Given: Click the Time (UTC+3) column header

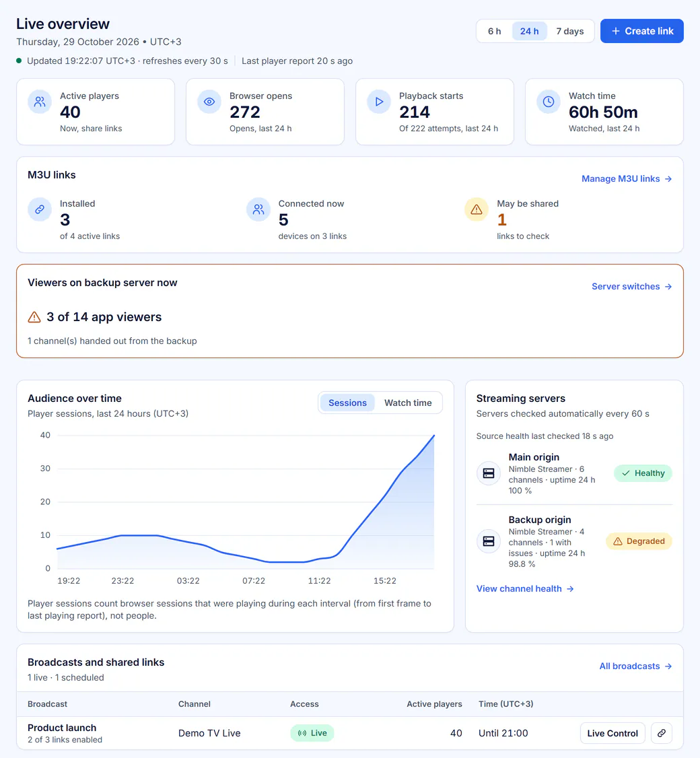Looking at the screenshot, I should (x=505, y=704).
